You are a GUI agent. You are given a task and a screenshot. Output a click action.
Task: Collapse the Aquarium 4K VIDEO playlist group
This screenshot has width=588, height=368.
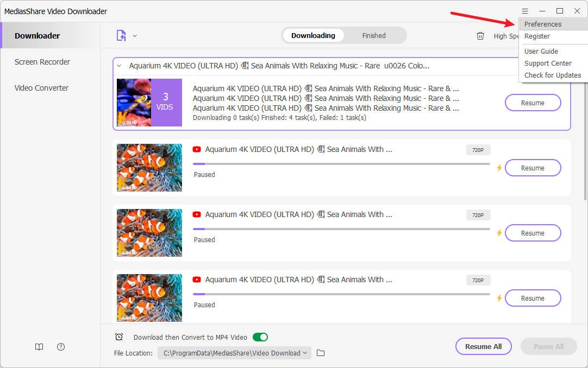point(119,66)
